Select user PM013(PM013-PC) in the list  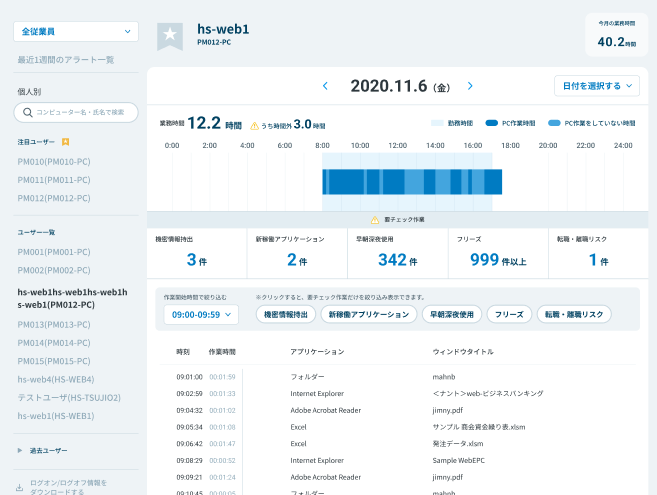tap(54, 325)
